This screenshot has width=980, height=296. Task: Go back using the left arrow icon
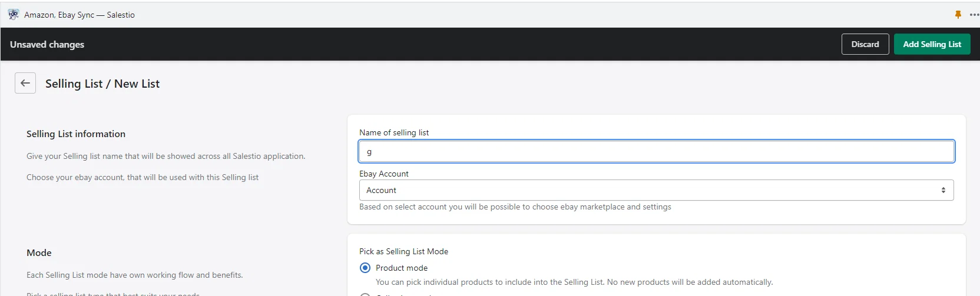25,83
